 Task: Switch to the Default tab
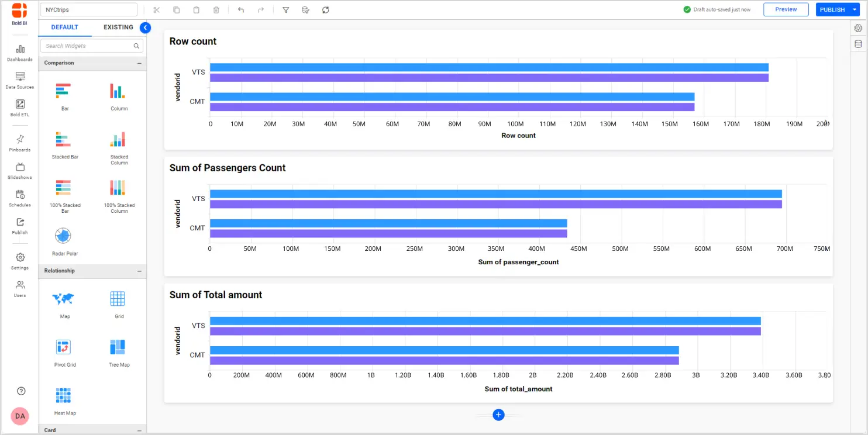[64, 27]
